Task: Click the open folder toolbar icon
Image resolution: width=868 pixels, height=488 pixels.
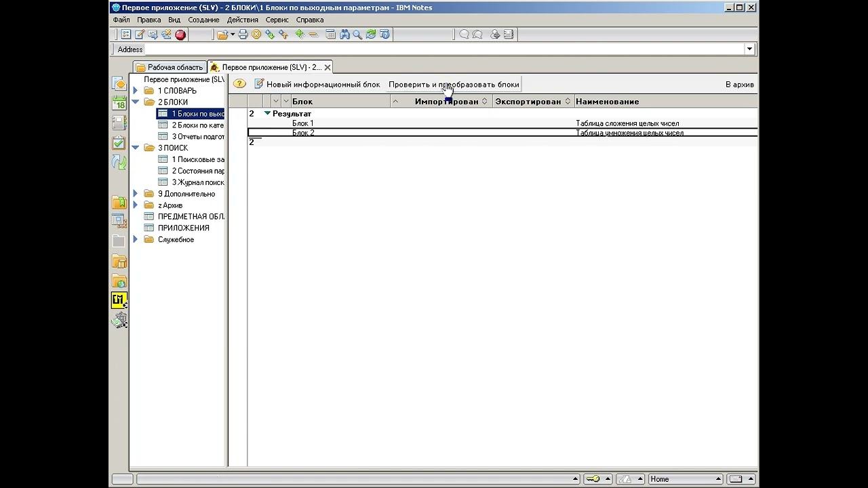Action: tap(222, 35)
